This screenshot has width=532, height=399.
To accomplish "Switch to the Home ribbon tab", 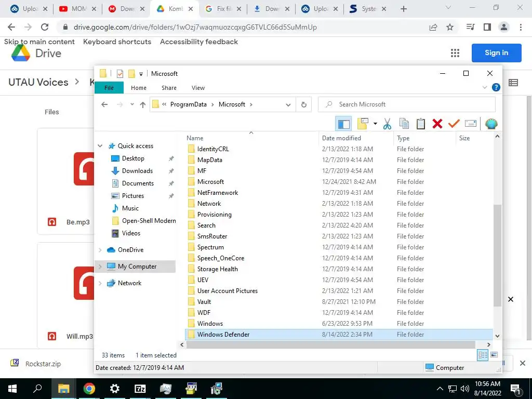I will click(x=138, y=88).
